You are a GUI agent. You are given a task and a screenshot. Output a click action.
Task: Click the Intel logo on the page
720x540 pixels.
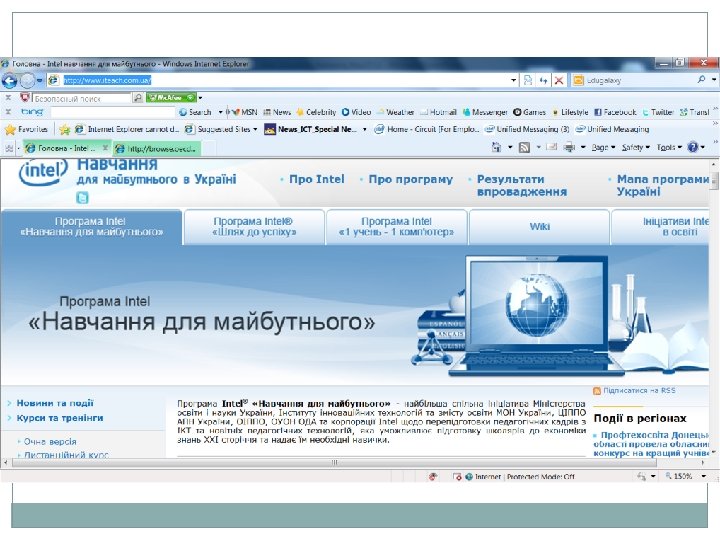click(43, 171)
